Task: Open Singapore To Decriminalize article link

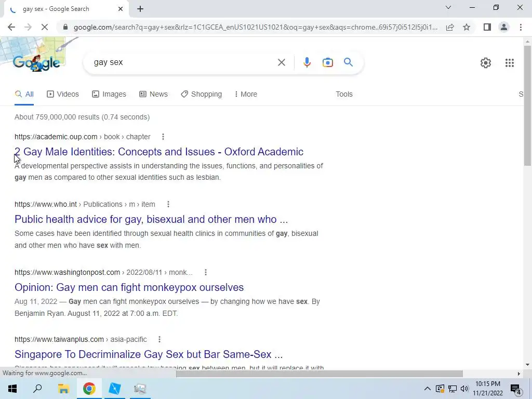Action: pyautogui.click(x=149, y=354)
